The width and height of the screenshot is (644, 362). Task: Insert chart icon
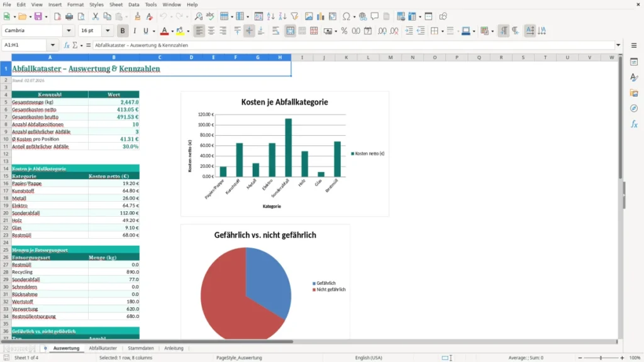[321, 16]
